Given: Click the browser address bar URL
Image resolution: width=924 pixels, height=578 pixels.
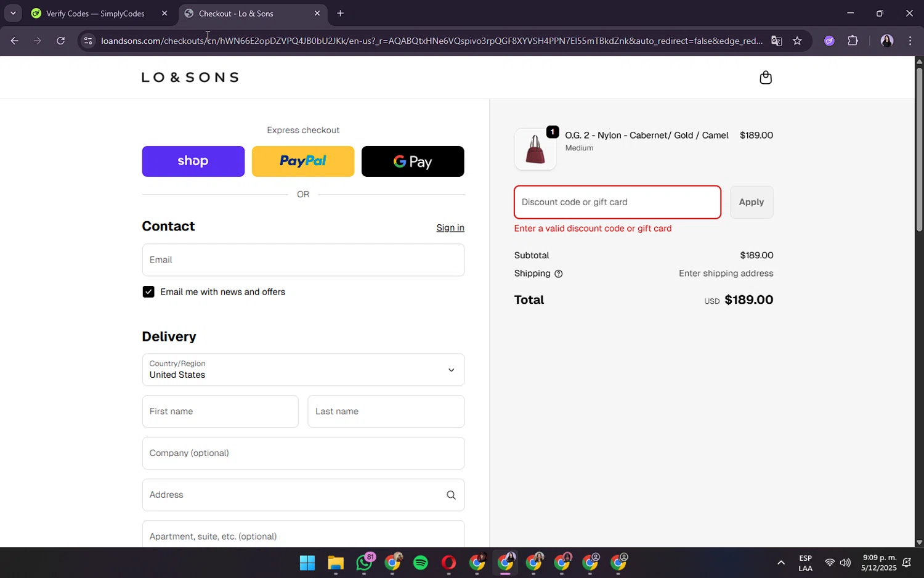Looking at the screenshot, I should [431, 41].
